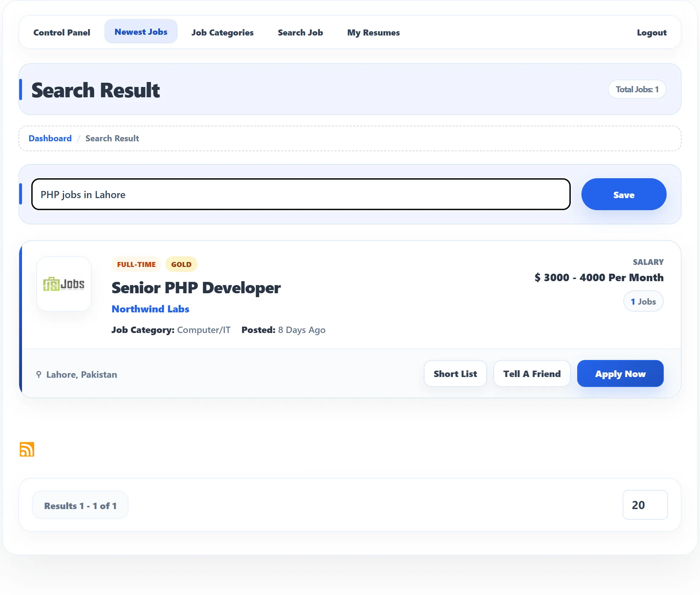Click the JS Jobs company logo
700x595 pixels.
(64, 284)
